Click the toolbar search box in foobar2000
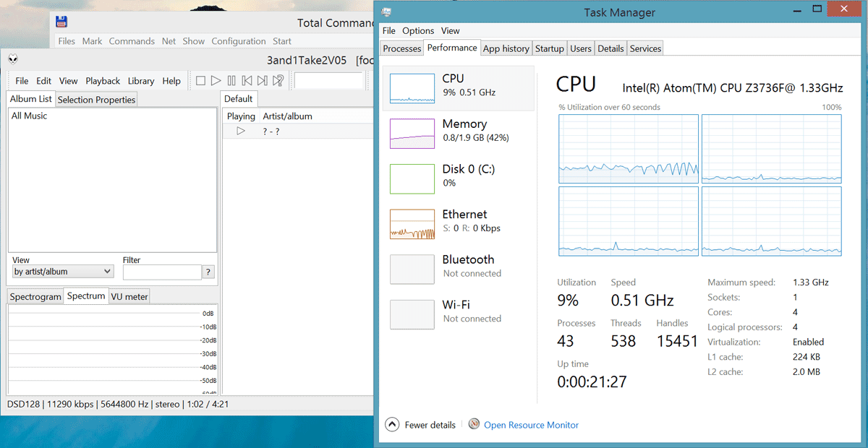Viewport: 868px width, 448px height. pyautogui.click(x=328, y=81)
